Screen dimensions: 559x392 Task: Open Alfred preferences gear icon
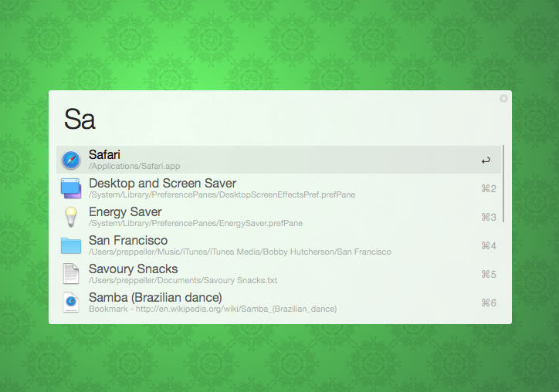coord(503,99)
